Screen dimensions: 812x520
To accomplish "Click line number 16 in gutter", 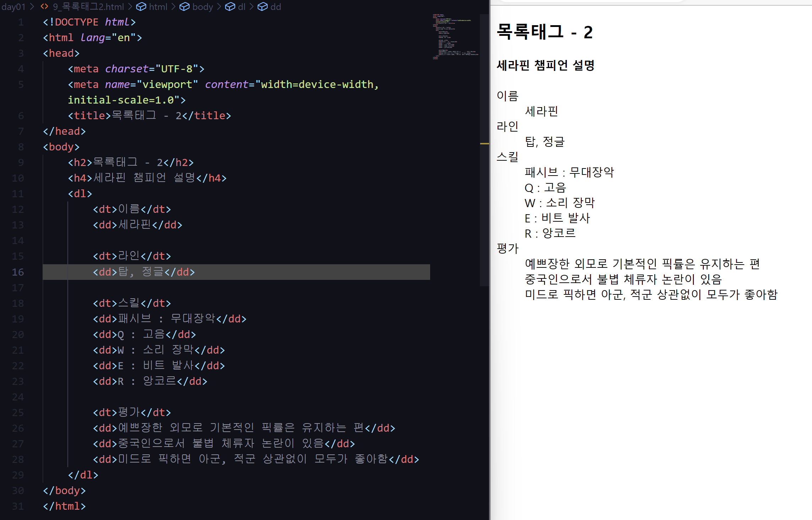I will tap(18, 272).
